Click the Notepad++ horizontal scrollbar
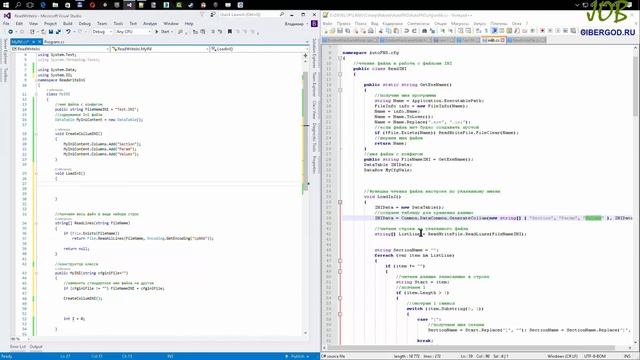 point(471,348)
